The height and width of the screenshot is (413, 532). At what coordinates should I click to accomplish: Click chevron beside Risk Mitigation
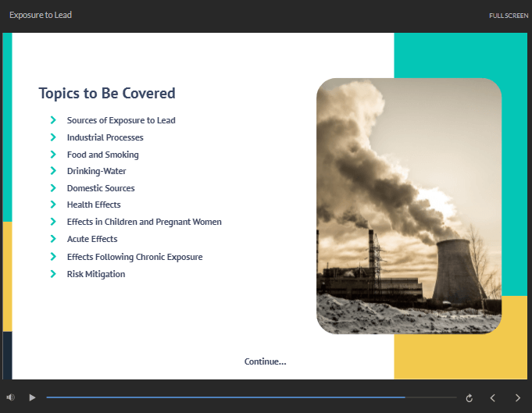pyautogui.click(x=53, y=274)
